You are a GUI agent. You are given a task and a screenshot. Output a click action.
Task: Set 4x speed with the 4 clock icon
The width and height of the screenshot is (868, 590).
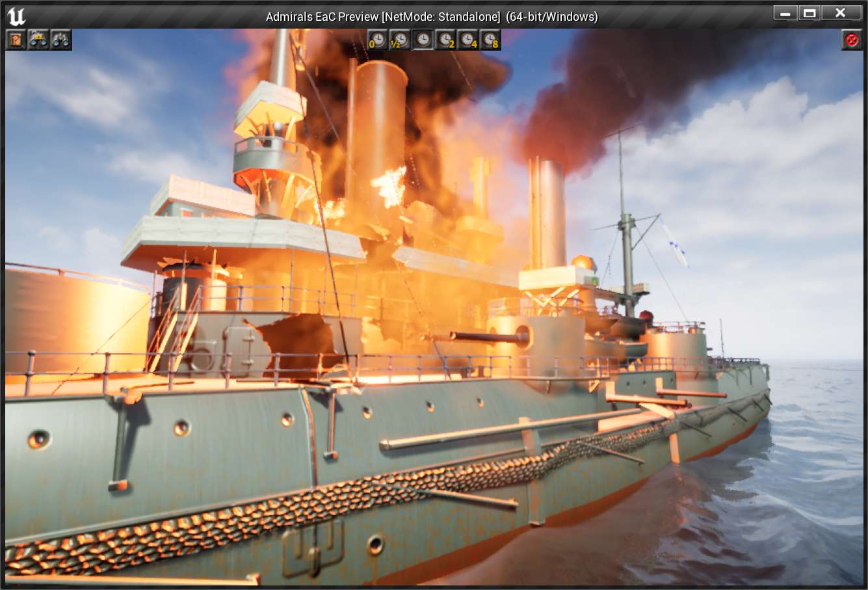[x=468, y=40]
